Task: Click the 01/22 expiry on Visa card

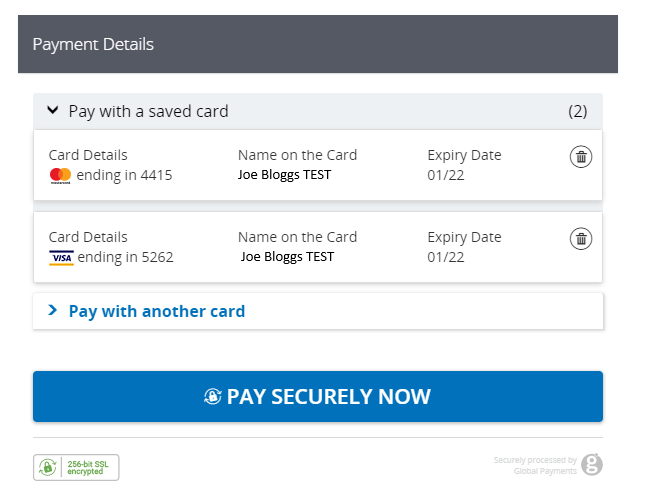Action: click(446, 257)
